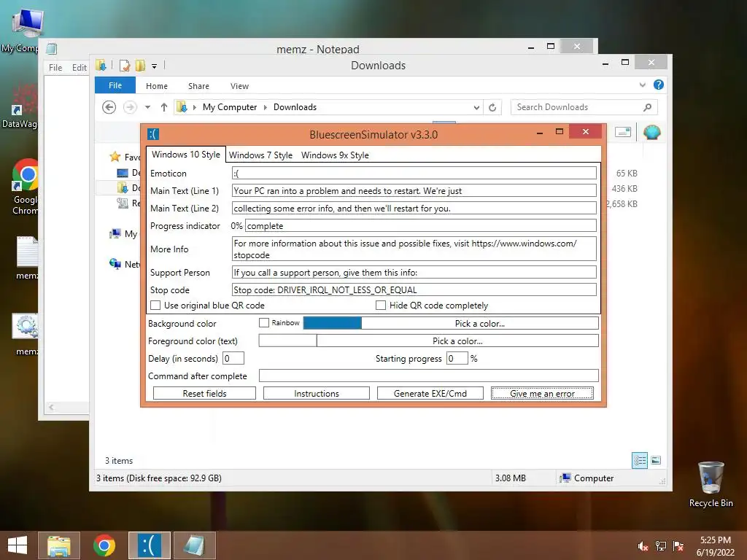Switch to Windows 7 Style tab
Image resolution: width=747 pixels, height=560 pixels.
pyautogui.click(x=260, y=155)
